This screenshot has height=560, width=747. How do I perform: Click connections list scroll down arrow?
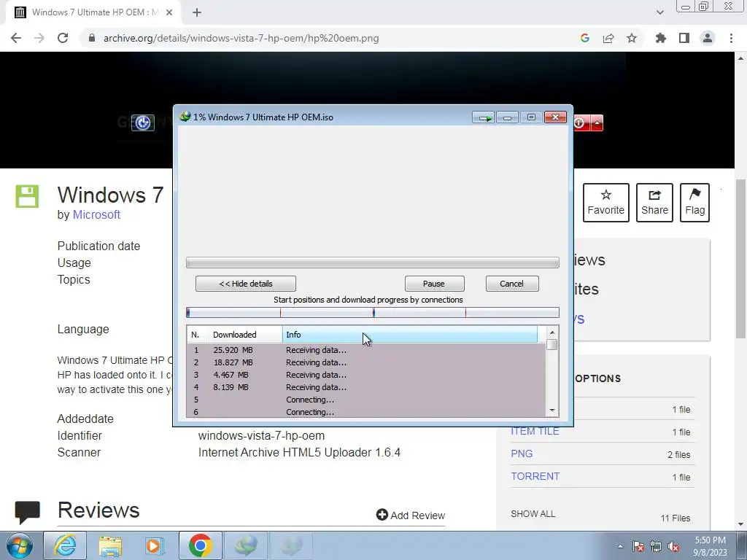(x=552, y=411)
